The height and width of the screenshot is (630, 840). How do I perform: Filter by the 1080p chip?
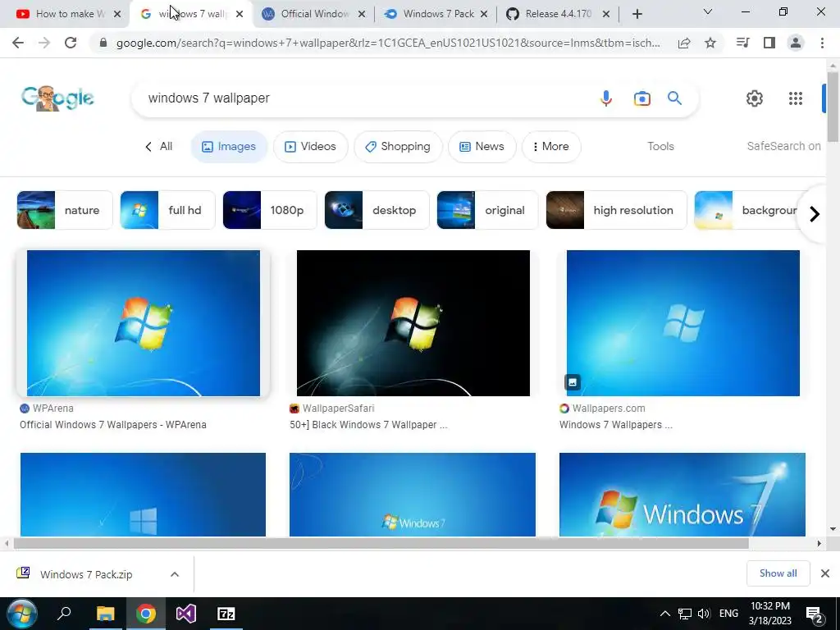(269, 210)
